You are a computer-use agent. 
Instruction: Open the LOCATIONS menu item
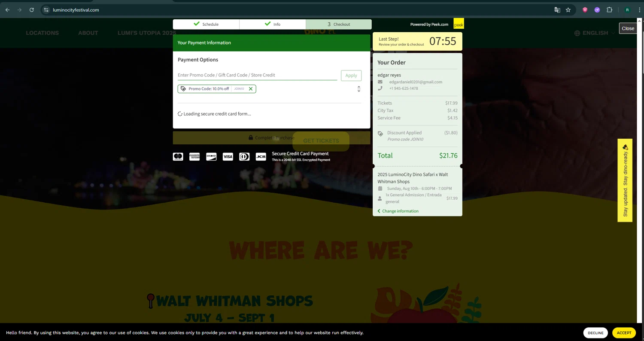43,33
